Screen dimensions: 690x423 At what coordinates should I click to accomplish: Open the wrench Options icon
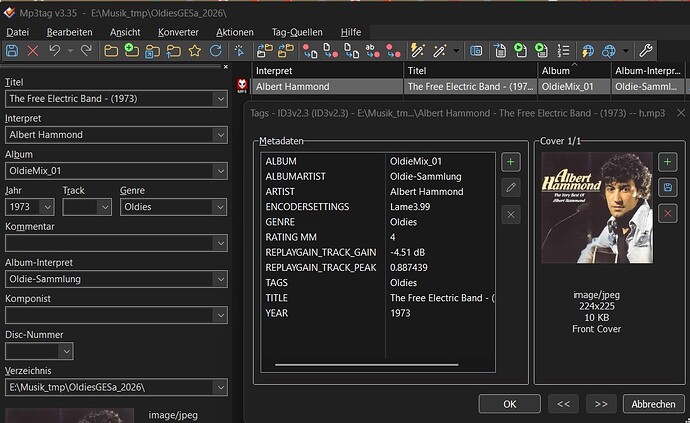(646, 51)
